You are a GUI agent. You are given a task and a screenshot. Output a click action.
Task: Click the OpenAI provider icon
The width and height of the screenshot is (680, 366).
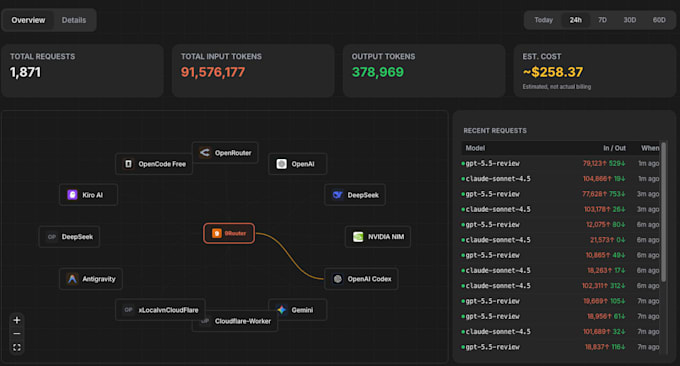[x=281, y=164]
